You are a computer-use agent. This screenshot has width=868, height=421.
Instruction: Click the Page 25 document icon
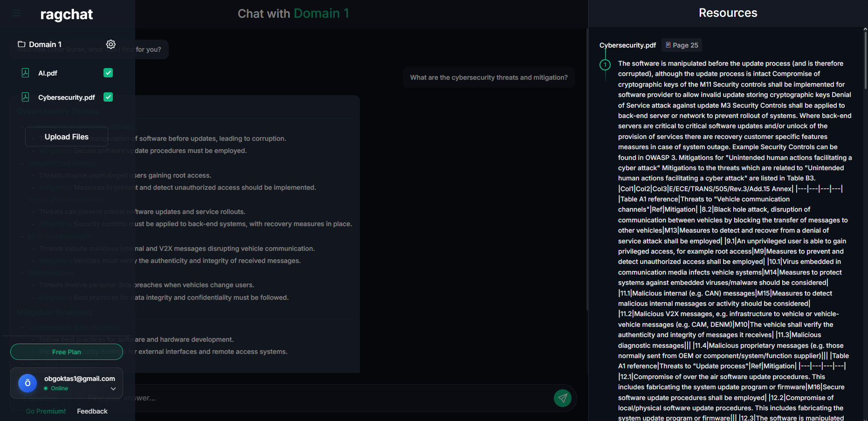pyautogui.click(x=668, y=45)
